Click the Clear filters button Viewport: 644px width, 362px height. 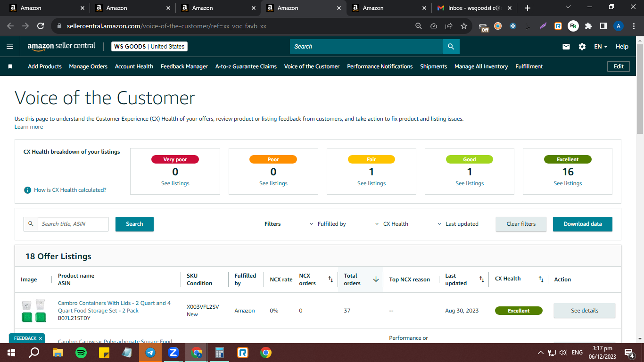(x=521, y=224)
